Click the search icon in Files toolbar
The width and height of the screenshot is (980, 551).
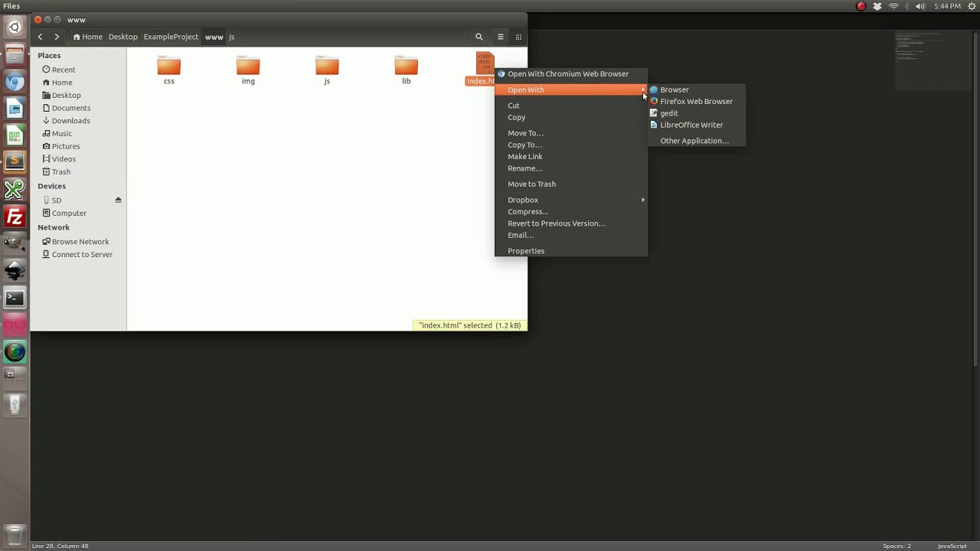[x=479, y=37]
